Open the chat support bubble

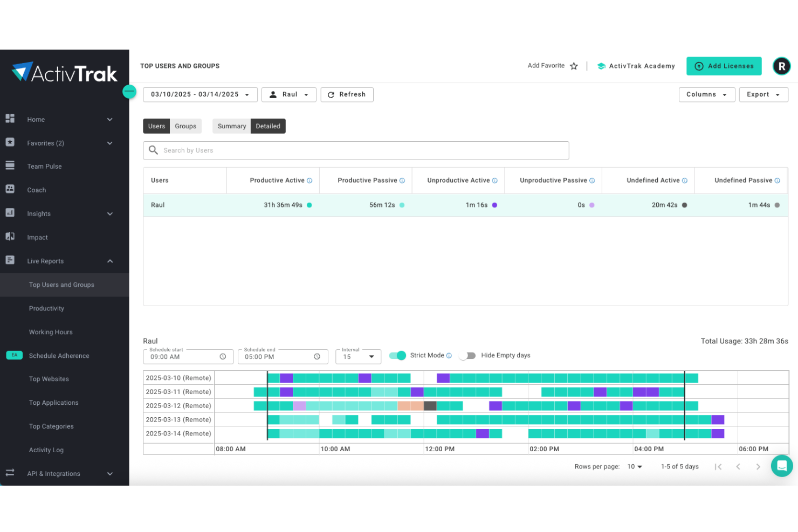[782, 466]
